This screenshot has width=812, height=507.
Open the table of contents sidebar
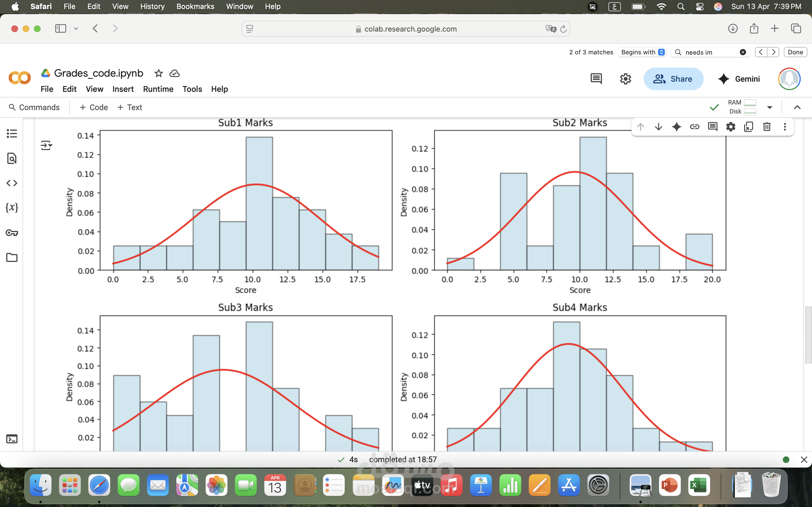click(x=12, y=134)
